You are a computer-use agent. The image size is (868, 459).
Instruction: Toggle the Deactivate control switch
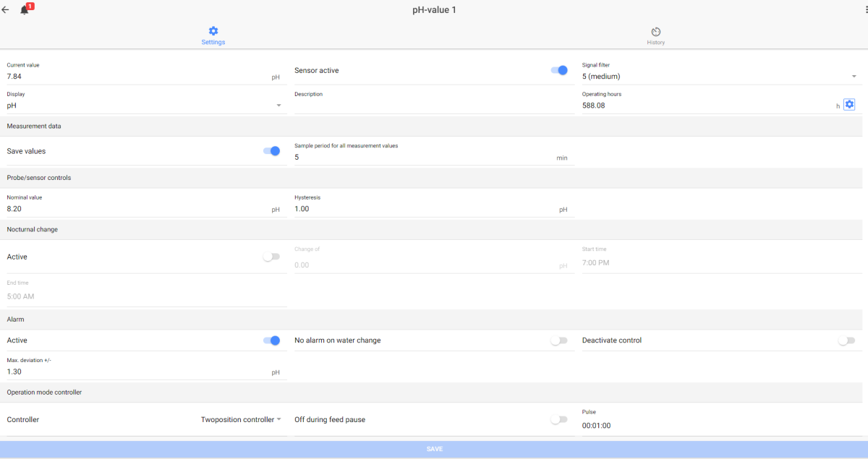click(847, 340)
